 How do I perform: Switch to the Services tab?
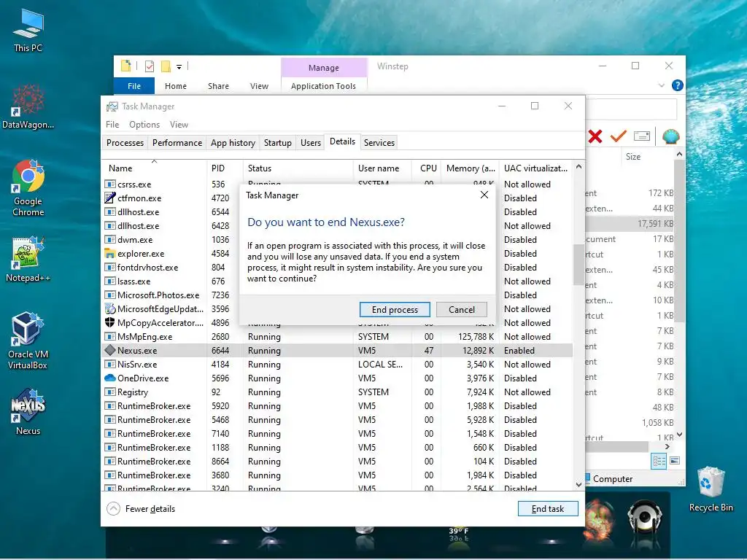click(x=379, y=142)
